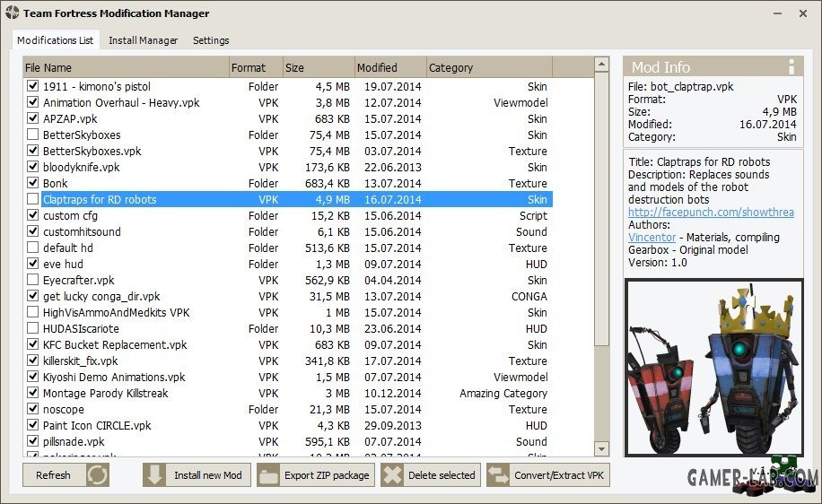Enable the BetterSkyboxes folder mod checkbox
This screenshot has width=822, height=504.
(32, 135)
